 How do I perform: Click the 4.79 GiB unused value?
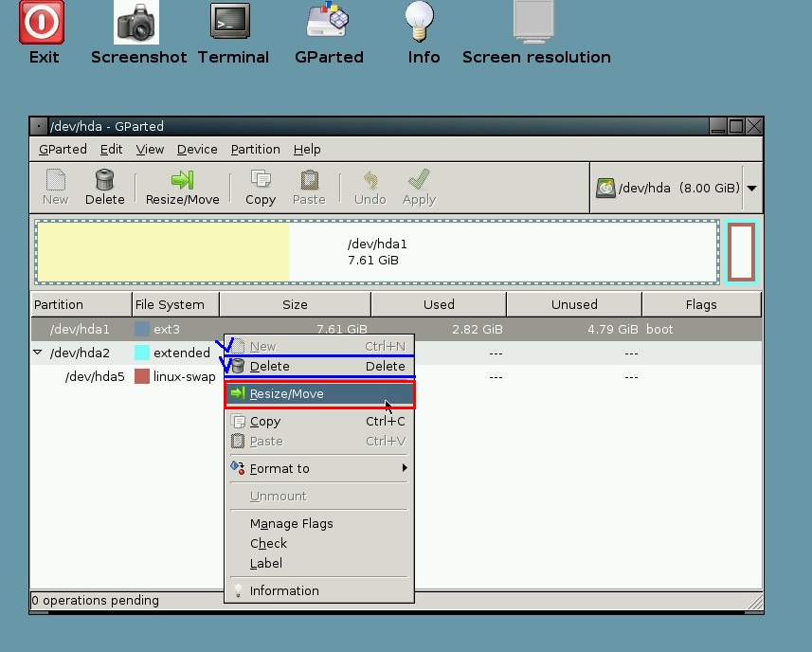point(612,330)
